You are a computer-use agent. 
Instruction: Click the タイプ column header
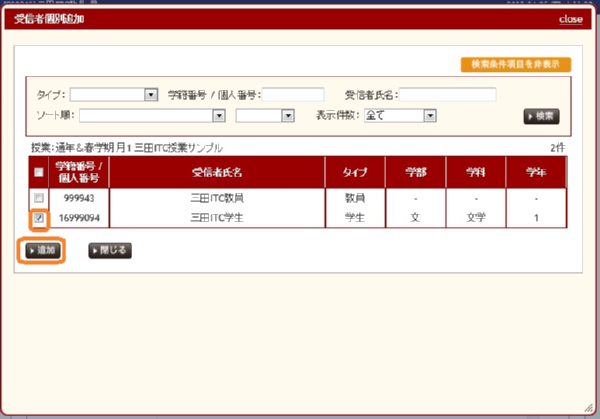[x=355, y=172]
